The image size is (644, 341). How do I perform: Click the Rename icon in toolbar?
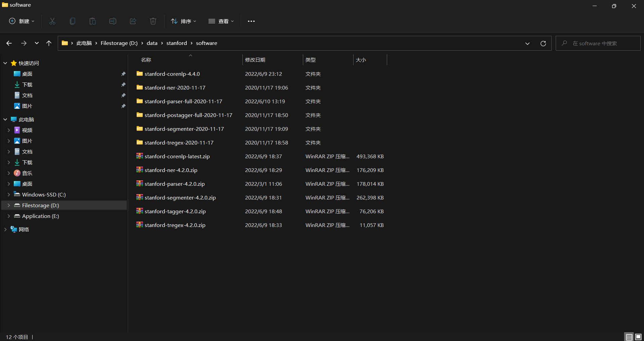point(113,21)
